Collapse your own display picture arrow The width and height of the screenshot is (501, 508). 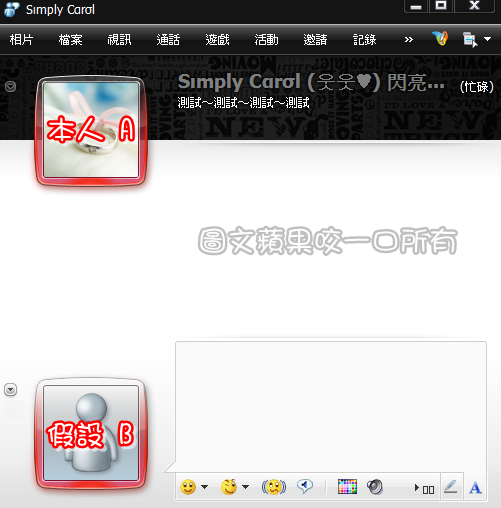coord(10,390)
